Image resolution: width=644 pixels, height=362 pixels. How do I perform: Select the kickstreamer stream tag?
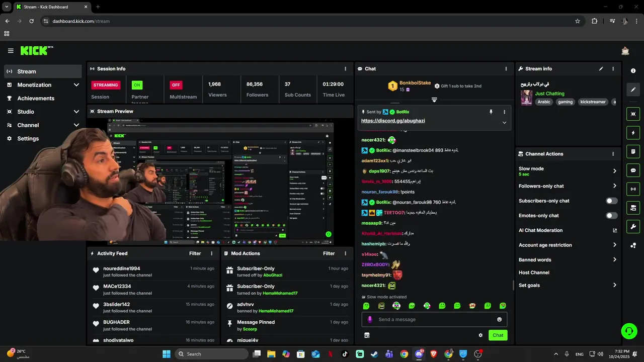pos(593,102)
